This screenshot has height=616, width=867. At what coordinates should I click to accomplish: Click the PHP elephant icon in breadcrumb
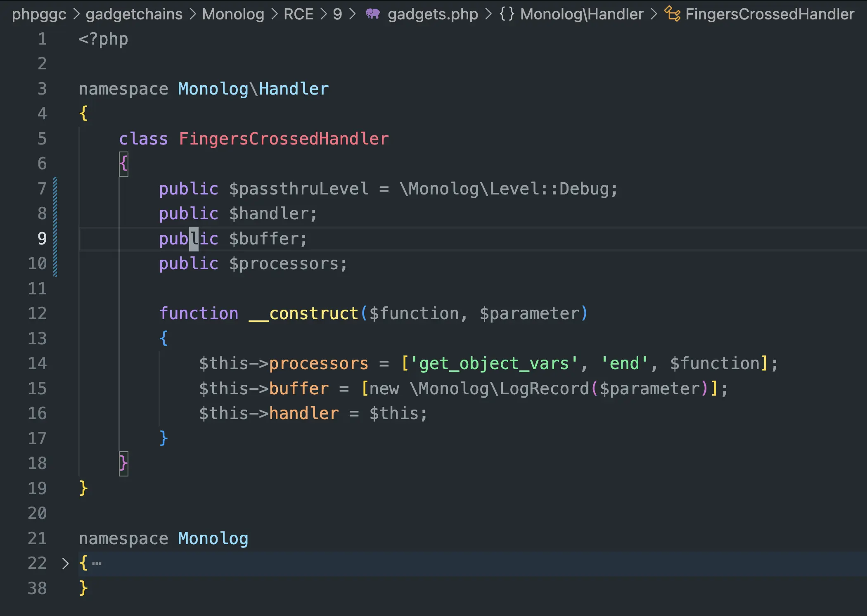pyautogui.click(x=373, y=14)
